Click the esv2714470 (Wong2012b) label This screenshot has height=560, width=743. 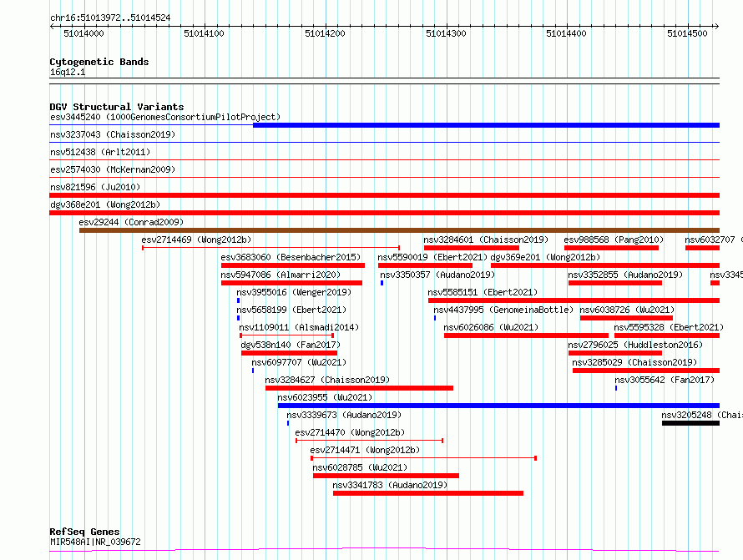350,432
